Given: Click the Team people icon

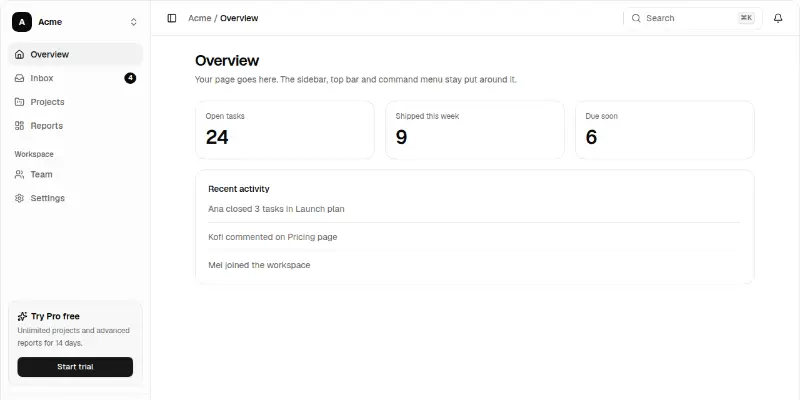Looking at the screenshot, I should click(19, 174).
